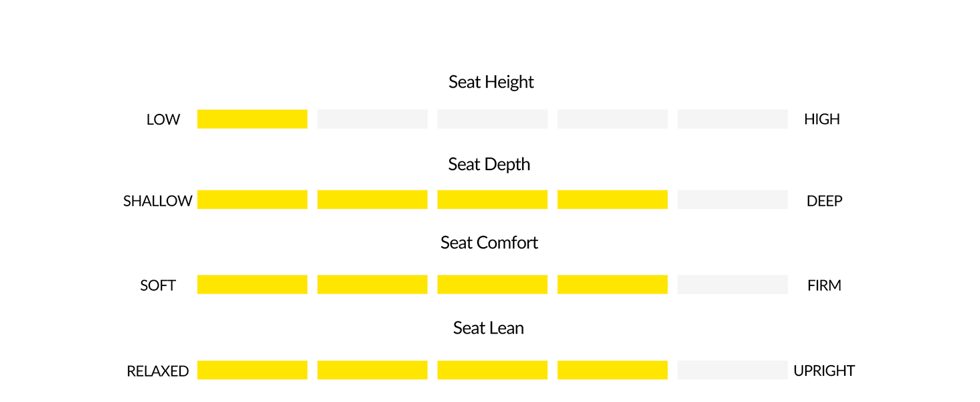Select the third Seat Depth segment
This screenshot has height=402, width=980.
pyautogui.click(x=492, y=200)
